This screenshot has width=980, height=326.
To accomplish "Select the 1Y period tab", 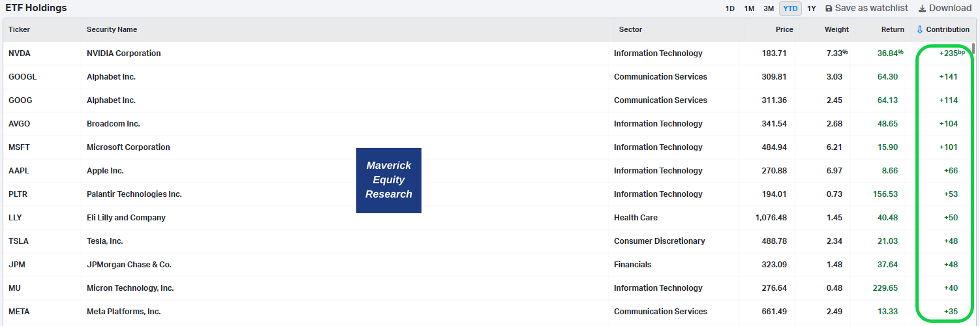I will click(x=811, y=8).
